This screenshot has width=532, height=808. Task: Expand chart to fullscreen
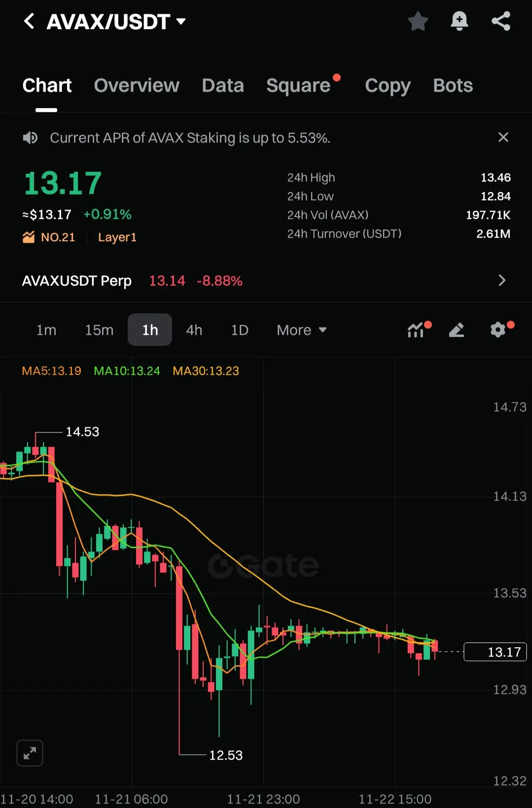pos(30,753)
